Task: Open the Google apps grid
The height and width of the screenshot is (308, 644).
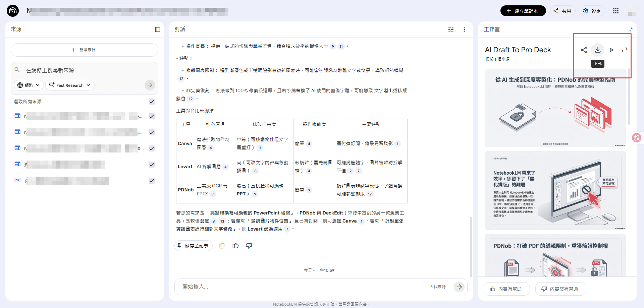Action: pos(616,10)
